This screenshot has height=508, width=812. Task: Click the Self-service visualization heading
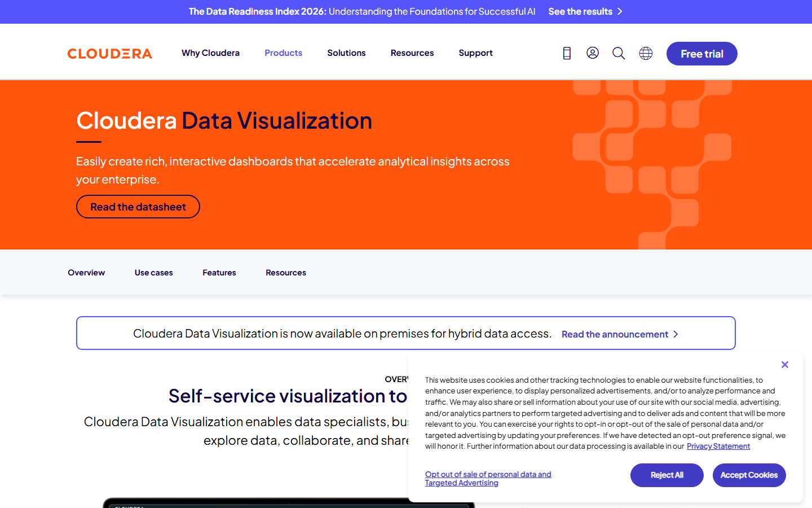point(288,396)
